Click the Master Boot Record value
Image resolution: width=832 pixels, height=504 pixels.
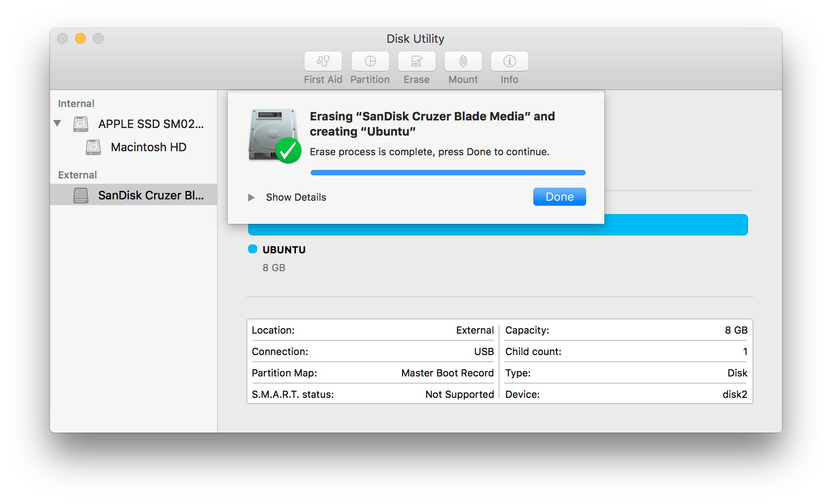point(447,373)
